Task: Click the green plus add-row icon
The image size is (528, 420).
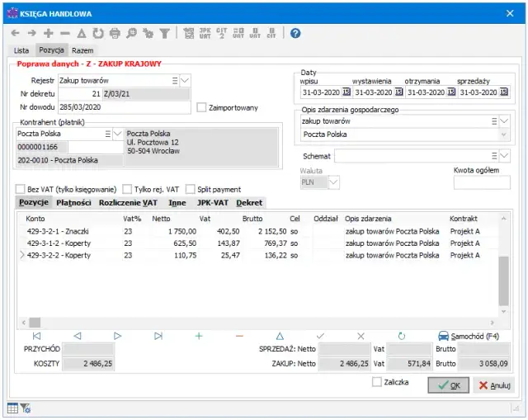Action: 198,336
